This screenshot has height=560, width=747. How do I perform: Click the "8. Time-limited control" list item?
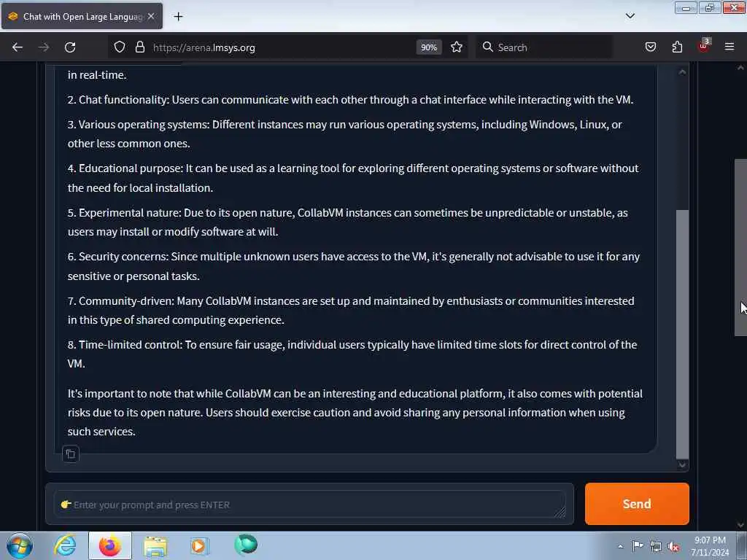(x=352, y=354)
